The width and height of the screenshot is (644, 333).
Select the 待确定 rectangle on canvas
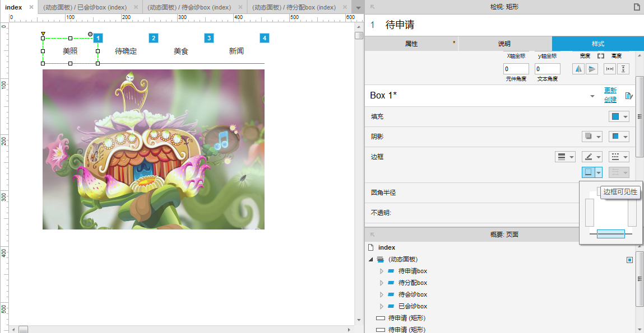coord(126,51)
